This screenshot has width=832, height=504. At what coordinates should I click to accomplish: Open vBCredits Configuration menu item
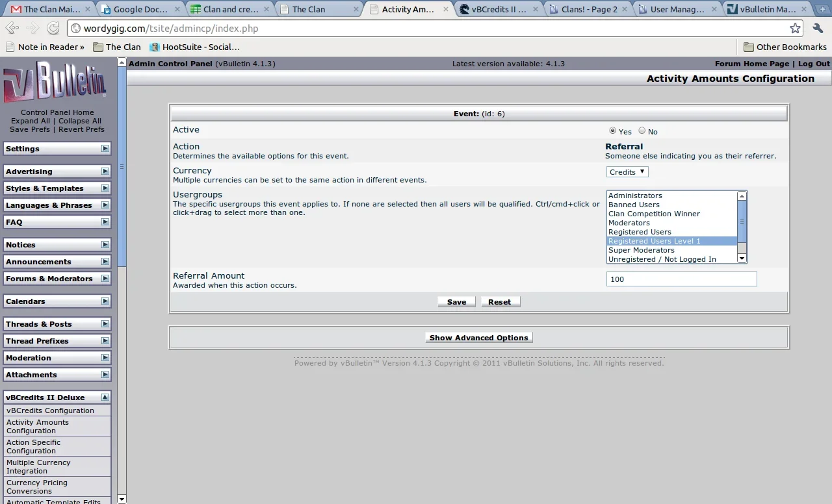coord(57,410)
